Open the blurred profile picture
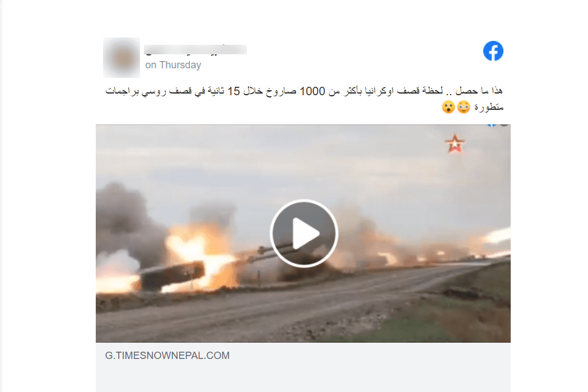The width and height of the screenshot is (588, 392). (x=122, y=58)
